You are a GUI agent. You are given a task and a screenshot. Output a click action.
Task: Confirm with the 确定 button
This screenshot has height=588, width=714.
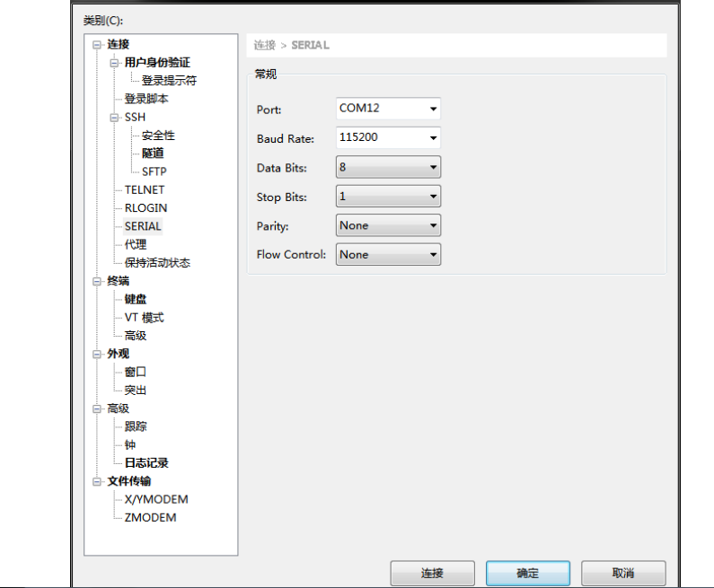(x=528, y=573)
